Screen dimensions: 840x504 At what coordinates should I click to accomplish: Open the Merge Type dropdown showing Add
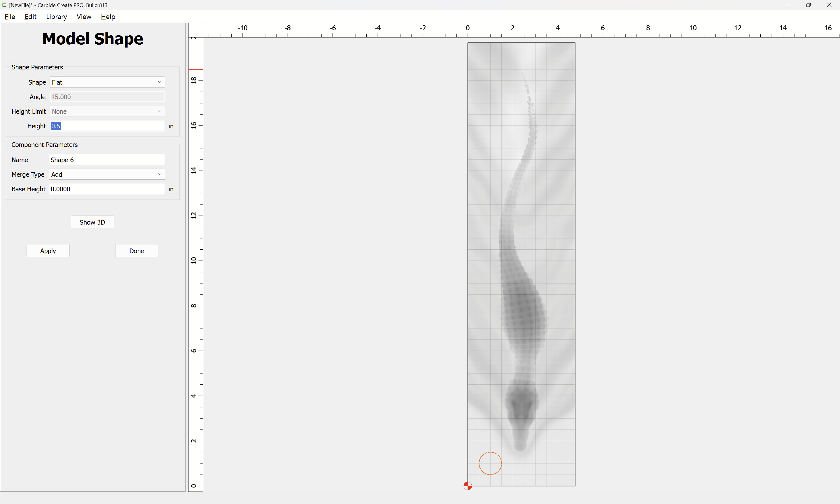pyautogui.click(x=107, y=174)
